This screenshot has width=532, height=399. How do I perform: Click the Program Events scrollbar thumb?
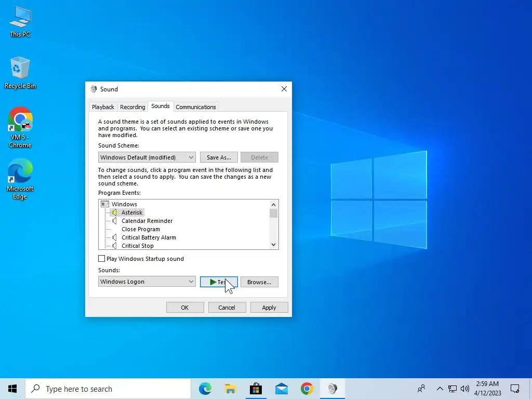coord(273,213)
